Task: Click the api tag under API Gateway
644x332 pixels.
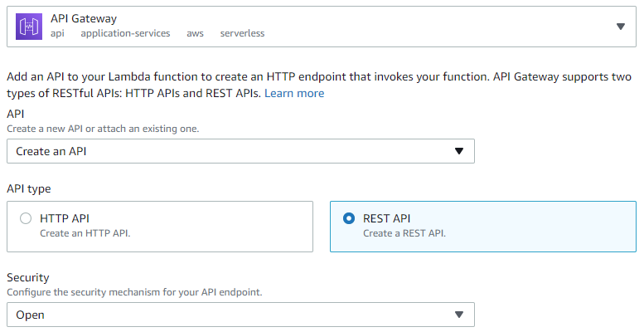Action: (57, 34)
